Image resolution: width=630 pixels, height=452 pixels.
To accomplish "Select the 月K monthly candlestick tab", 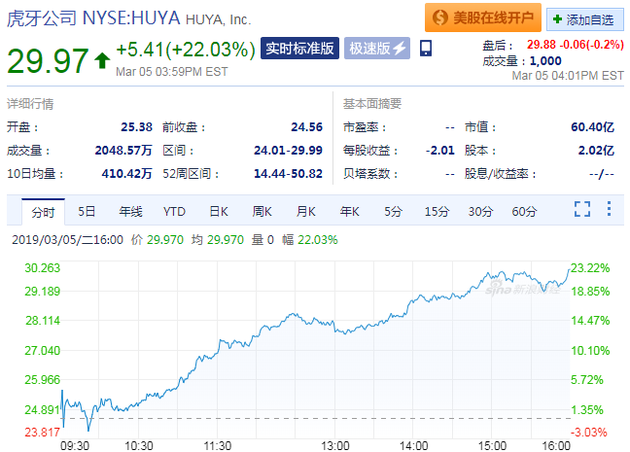I will pyautogui.click(x=306, y=211).
